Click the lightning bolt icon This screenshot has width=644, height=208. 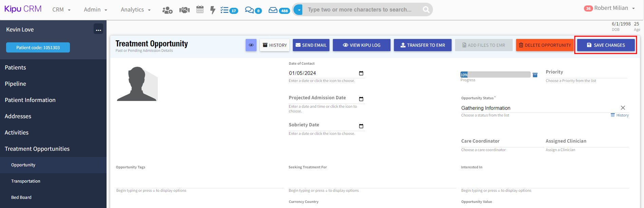tap(213, 10)
